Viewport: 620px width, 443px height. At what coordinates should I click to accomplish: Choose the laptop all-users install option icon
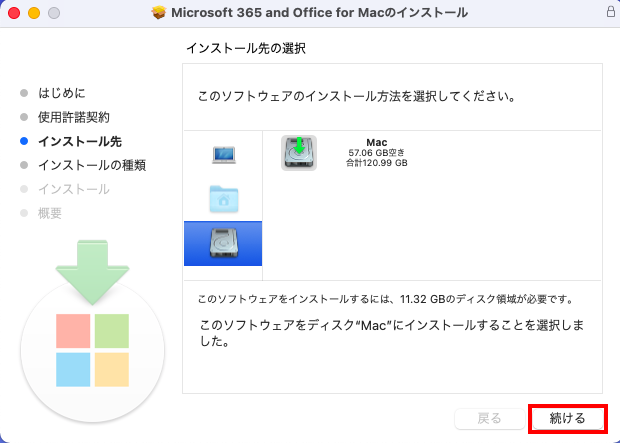[224, 155]
